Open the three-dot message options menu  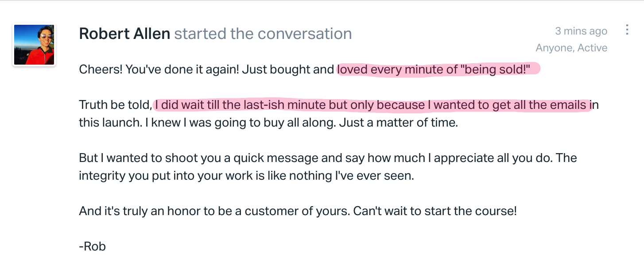[627, 30]
